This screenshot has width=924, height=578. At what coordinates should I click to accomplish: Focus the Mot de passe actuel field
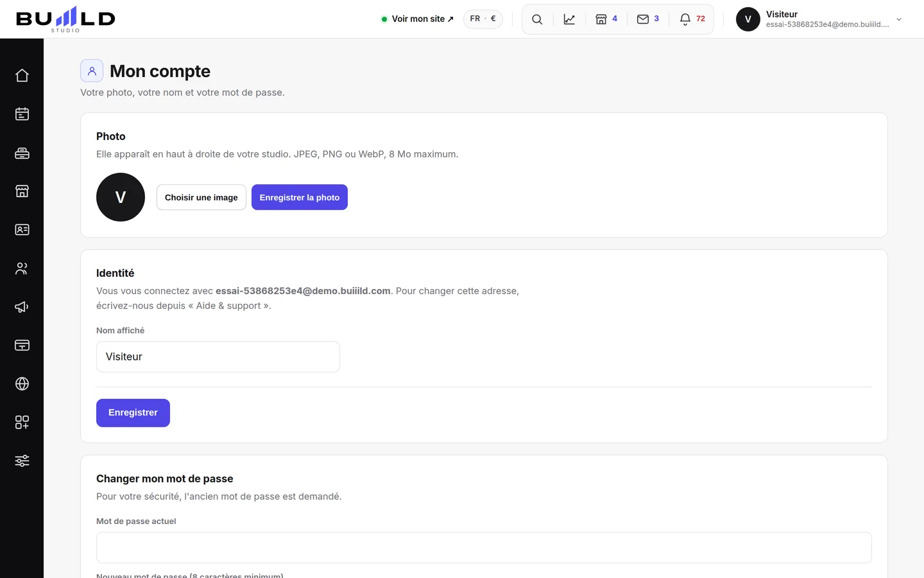coord(484,548)
